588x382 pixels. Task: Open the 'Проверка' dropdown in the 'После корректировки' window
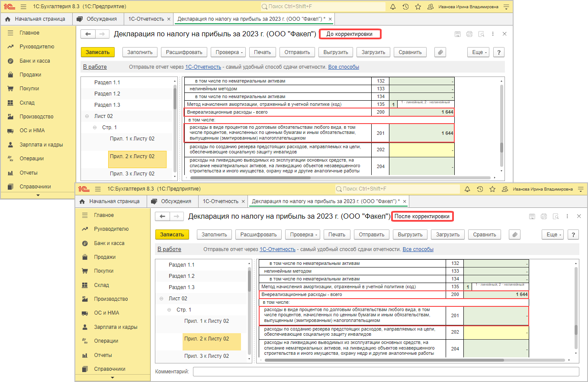click(x=302, y=235)
